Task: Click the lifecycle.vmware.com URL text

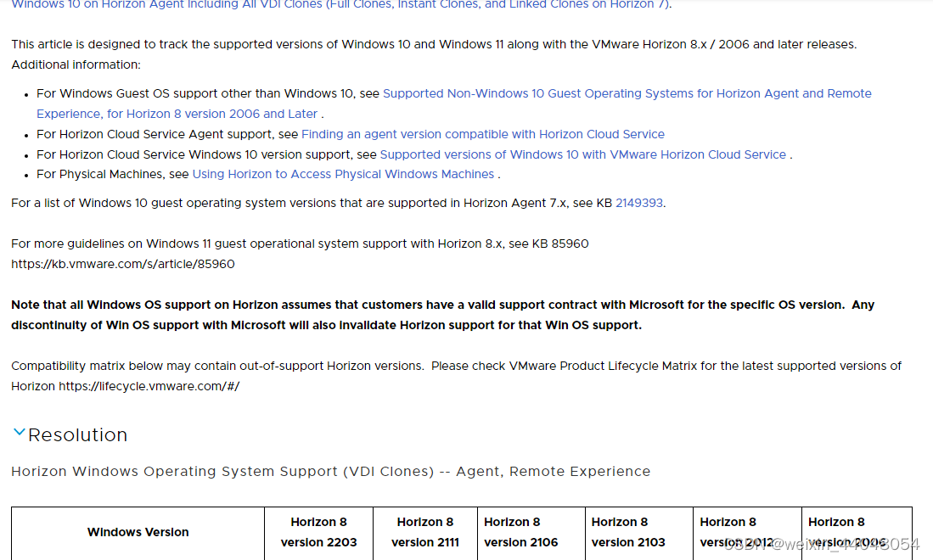Action: 149,386
